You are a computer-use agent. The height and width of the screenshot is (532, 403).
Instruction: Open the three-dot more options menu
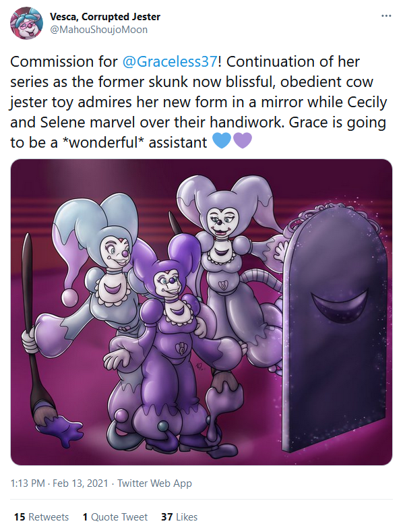tap(386, 16)
